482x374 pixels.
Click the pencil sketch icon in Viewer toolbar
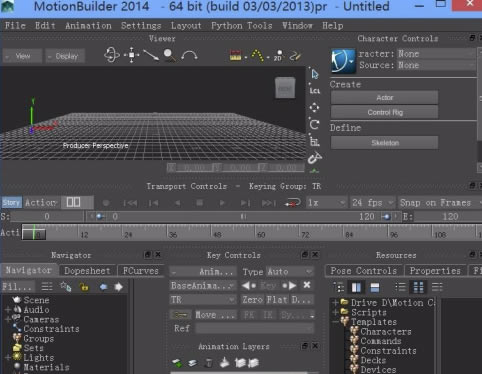(295, 56)
